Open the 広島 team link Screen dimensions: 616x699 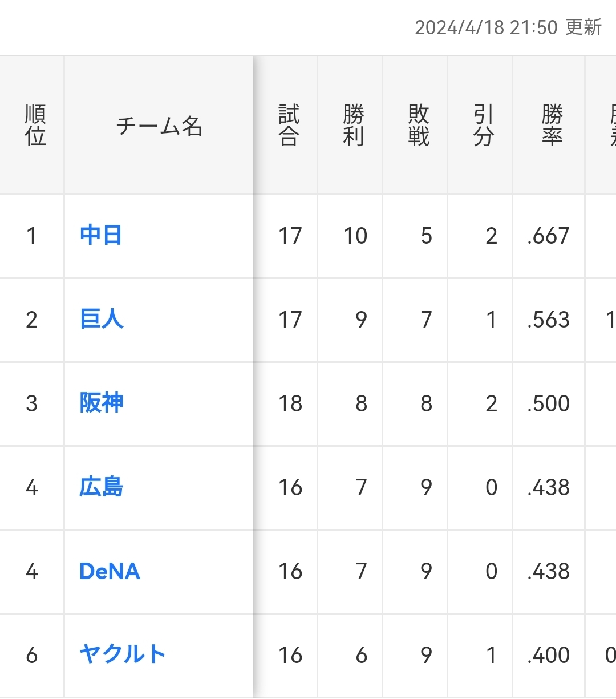click(x=102, y=487)
